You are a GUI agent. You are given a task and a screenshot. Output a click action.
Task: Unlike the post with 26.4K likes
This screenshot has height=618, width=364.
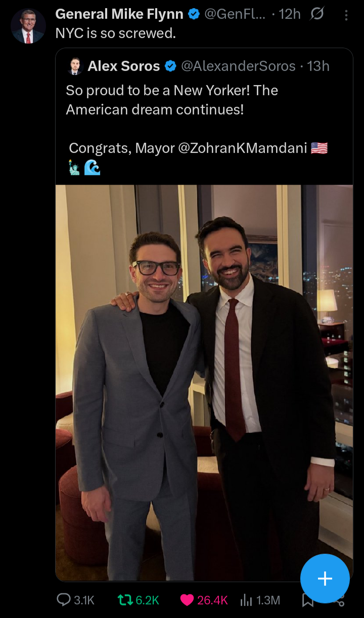pyautogui.click(x=187, y=600)
